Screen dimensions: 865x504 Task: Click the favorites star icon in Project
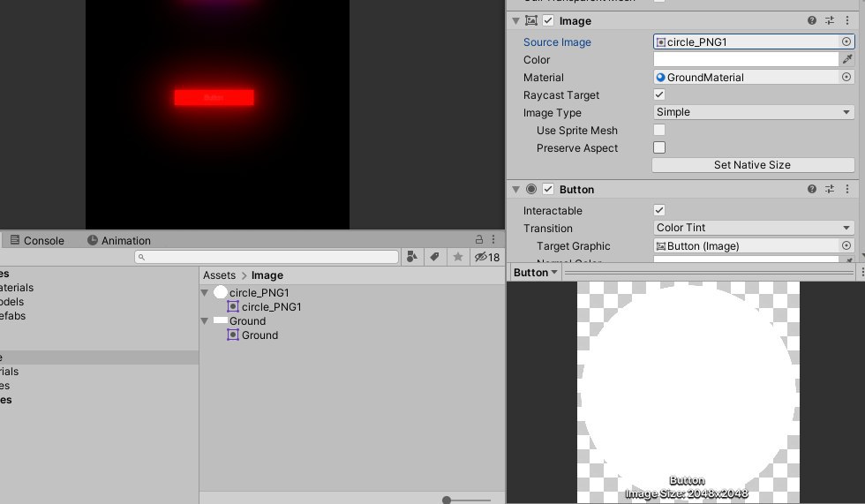coord(458,256)
